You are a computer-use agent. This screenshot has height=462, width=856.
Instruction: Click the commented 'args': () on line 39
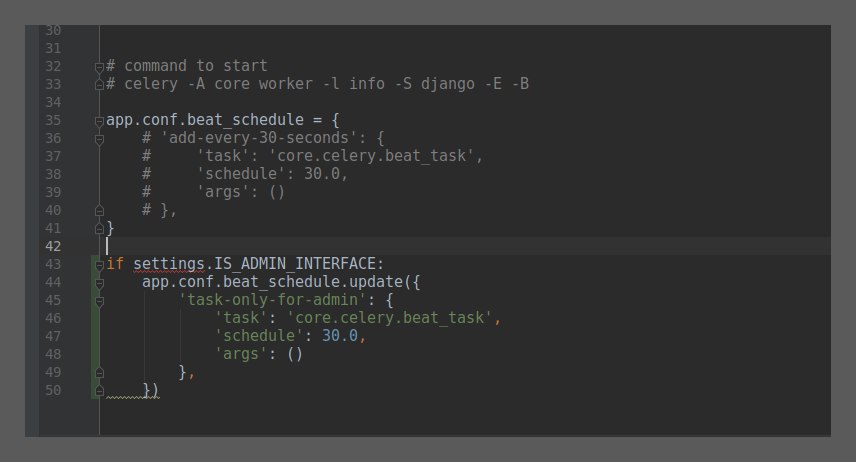240,192
